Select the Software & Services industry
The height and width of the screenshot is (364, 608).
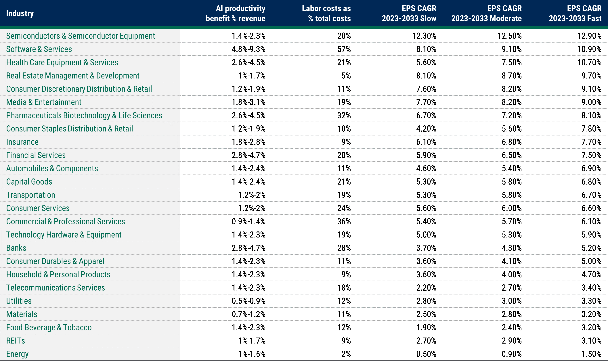tap(39, 49)
